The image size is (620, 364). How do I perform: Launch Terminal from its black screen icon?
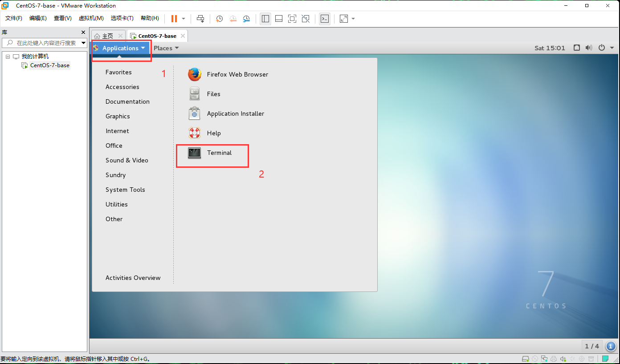click(x=195, y=153)
